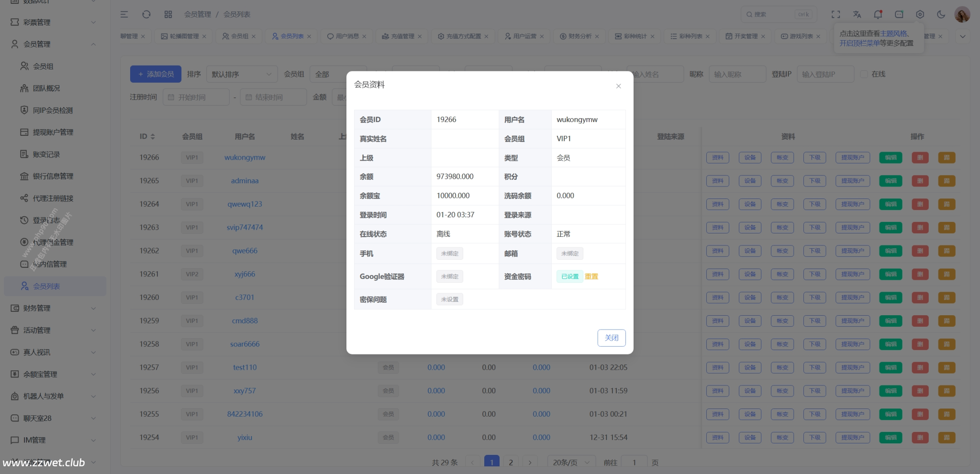Click the 输入昵称 input field
The image size is (980, 474).
tap(737, 74)
